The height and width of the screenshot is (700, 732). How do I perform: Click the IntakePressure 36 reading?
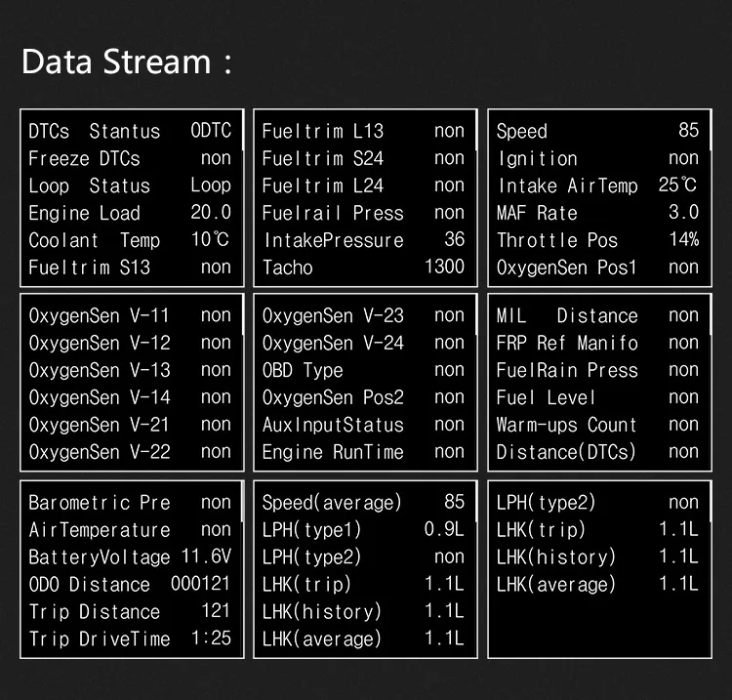[x=363, y=240]
